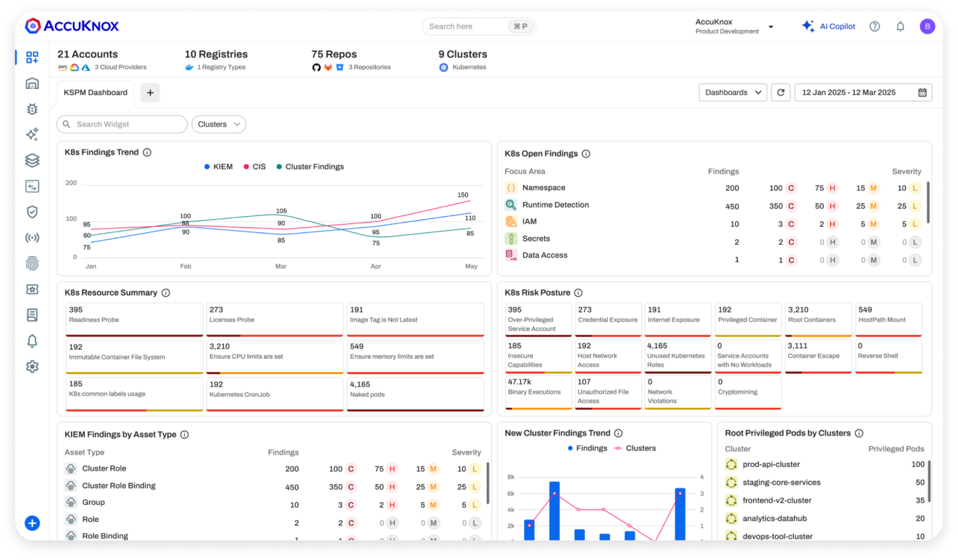
Task: Click the sparkles icon in the left sidebar
Action: 31,134
